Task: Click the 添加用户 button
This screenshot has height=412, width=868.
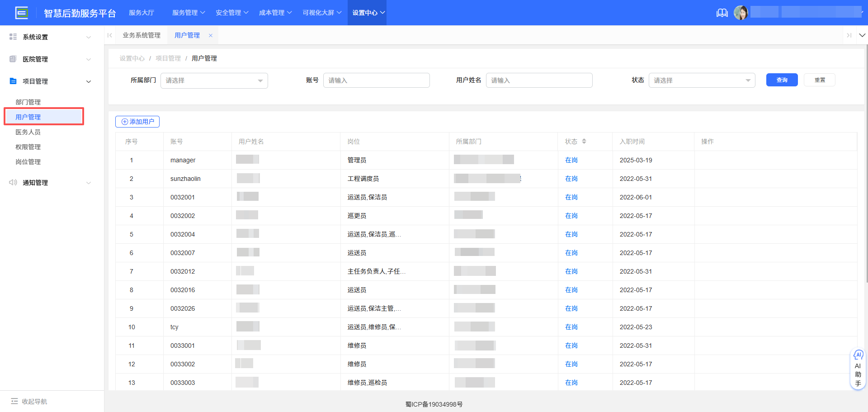Action: pos(137,122)
